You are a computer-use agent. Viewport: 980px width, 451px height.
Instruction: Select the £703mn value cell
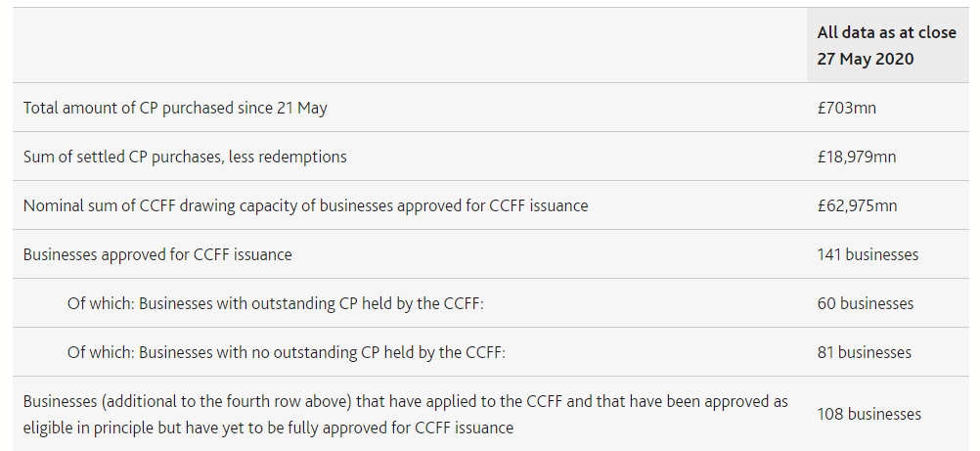[x=846, y=108]
